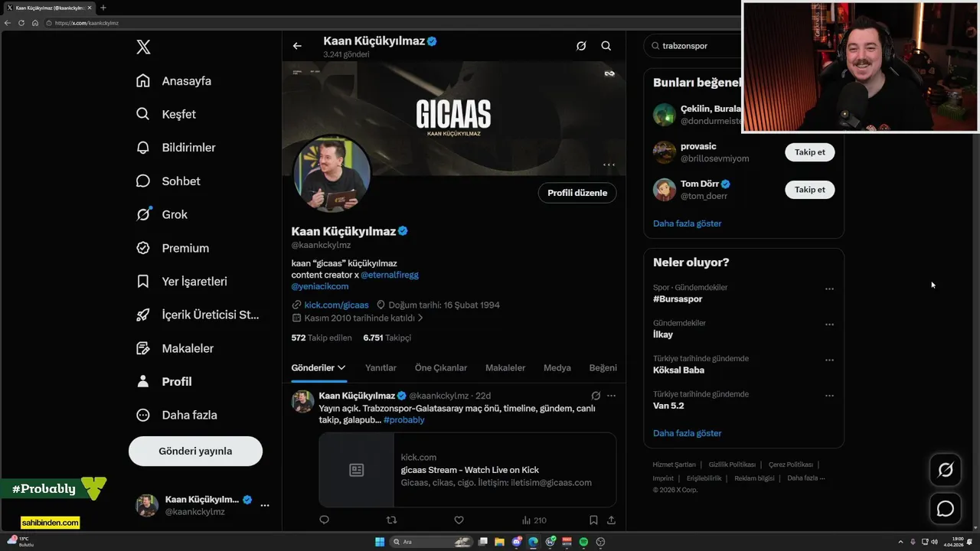The image size is (980, 551).
Task: Switch to Öne Çıkanlar tab
Action: pos(441,368)
